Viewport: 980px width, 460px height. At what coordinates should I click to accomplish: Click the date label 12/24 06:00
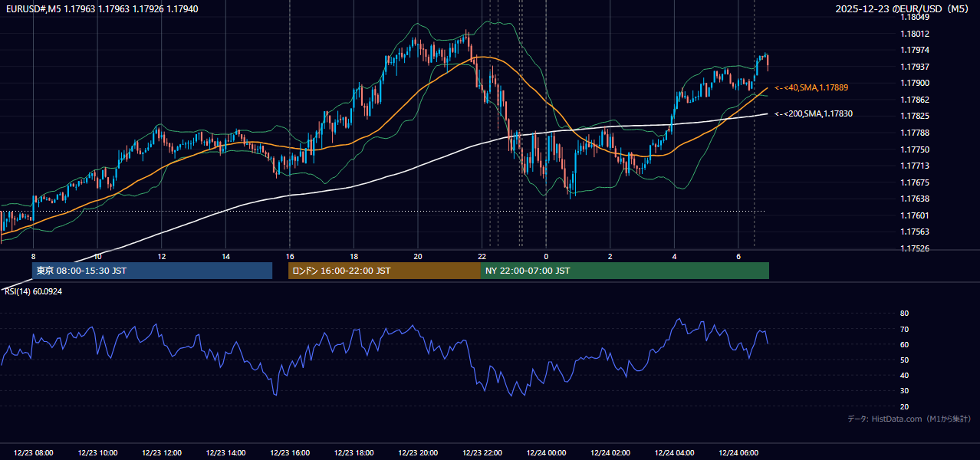coord(738,453)
